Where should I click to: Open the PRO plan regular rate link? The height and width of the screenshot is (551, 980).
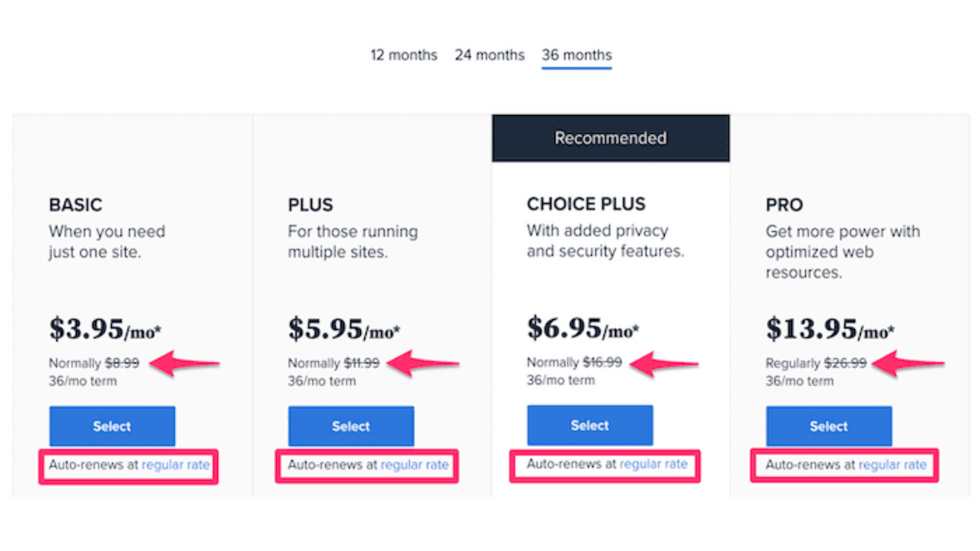[893, 465]
